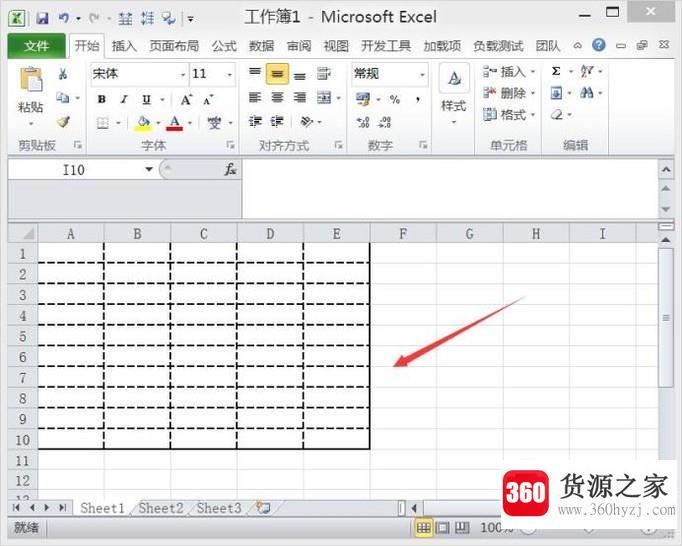Image resolution: width=682 pixels, height=546 pixels.
Task: Apply the red font color A
Action: 175,123
